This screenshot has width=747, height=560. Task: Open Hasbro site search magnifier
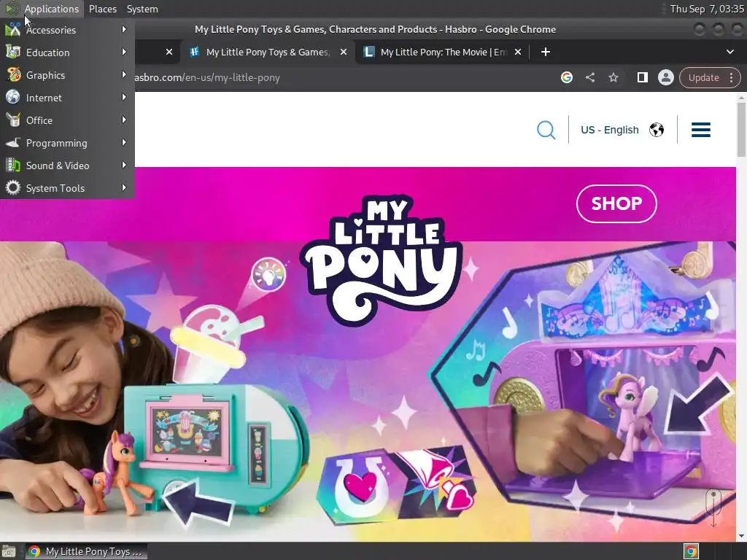[x=546, y=130]
